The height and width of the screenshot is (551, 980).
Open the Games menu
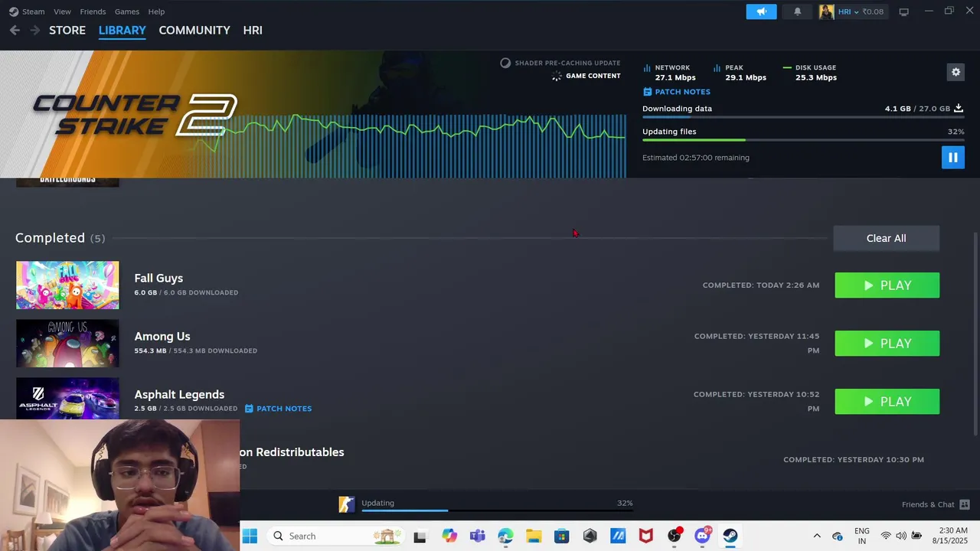126,11
